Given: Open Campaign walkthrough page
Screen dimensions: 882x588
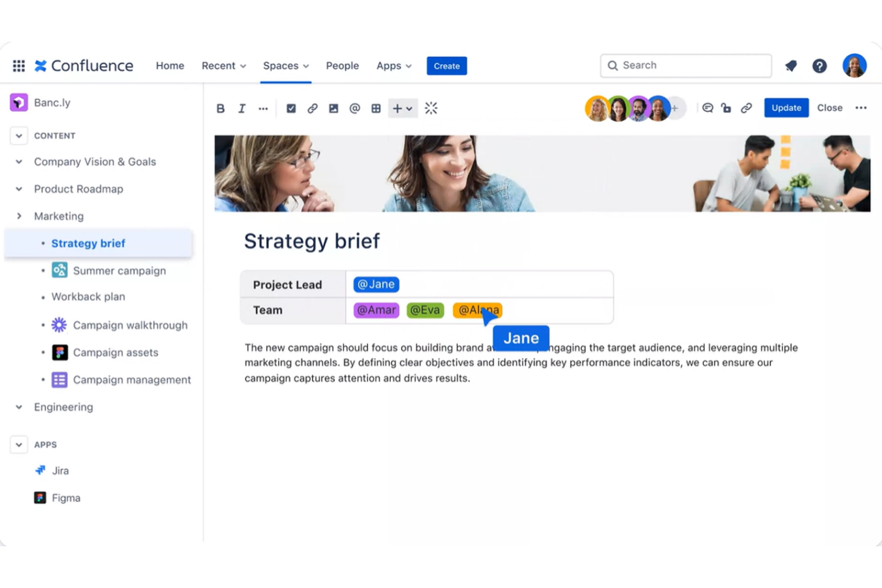Looking at the screenshot, I should [130, 325].
